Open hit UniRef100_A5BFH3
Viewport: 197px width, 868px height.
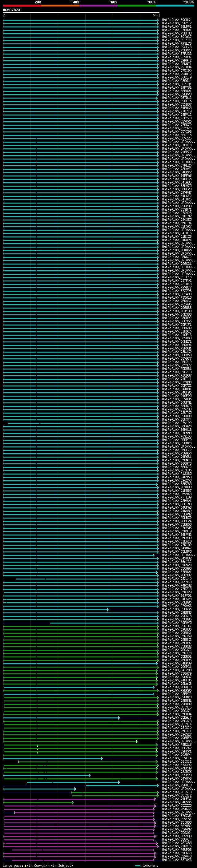(176, 33)
